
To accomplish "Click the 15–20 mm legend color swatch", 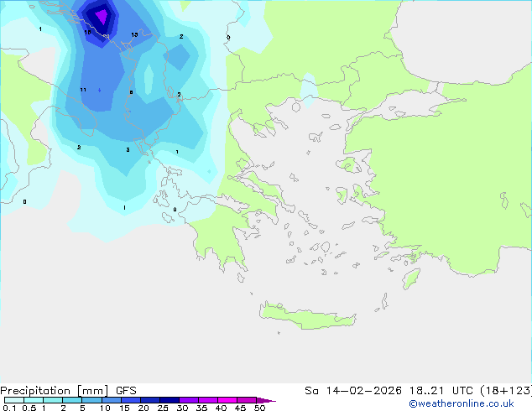I will (131, 400).
